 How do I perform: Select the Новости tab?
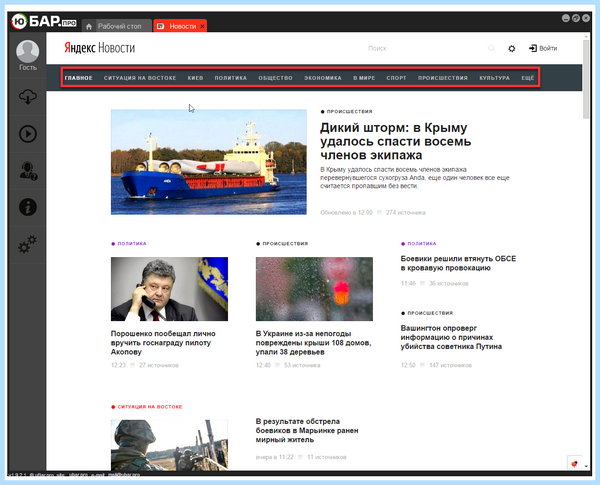(180, 26)
